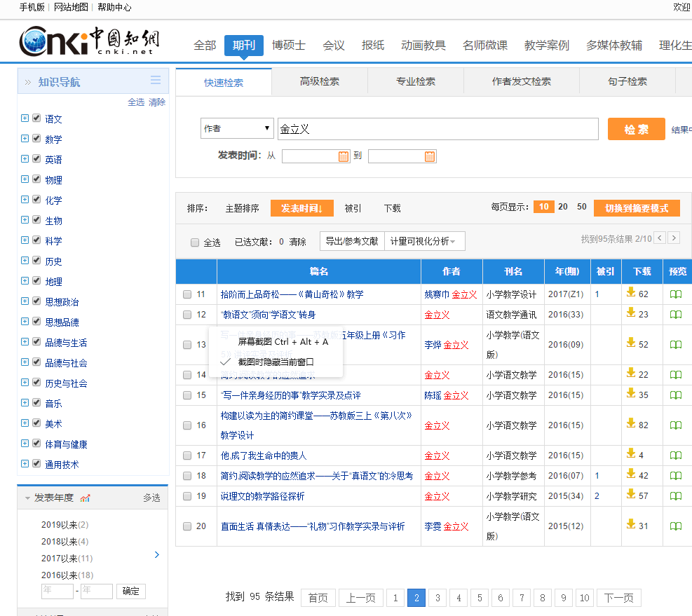Screen dimensions: 692x616
Task: Show publication year chart icon
Action: pyautogui.click(x=85, y=498)
